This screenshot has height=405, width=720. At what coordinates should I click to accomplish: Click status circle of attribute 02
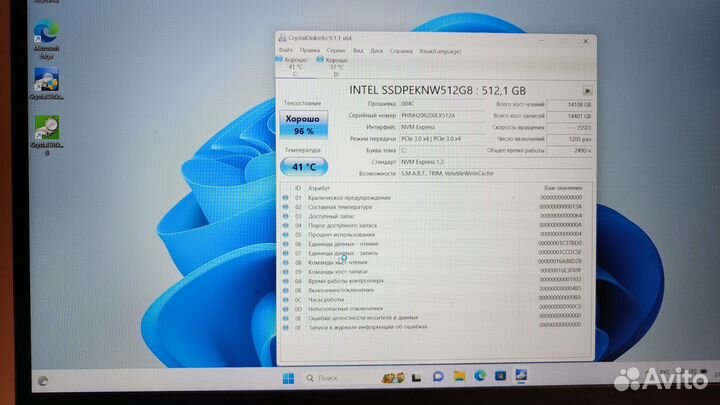pos(286,207)
